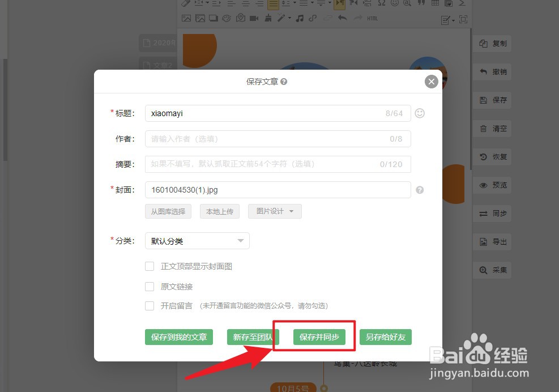Enable the 开启留言 checkbox
Image resolution: width=559 pixels, height=392 pixels.
pos(150,306)
